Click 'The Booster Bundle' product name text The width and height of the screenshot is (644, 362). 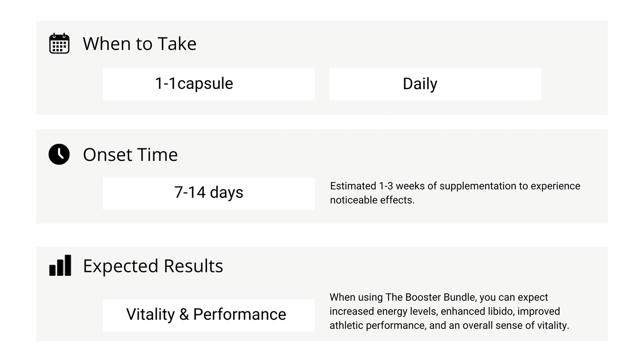(x=431, y=297)
